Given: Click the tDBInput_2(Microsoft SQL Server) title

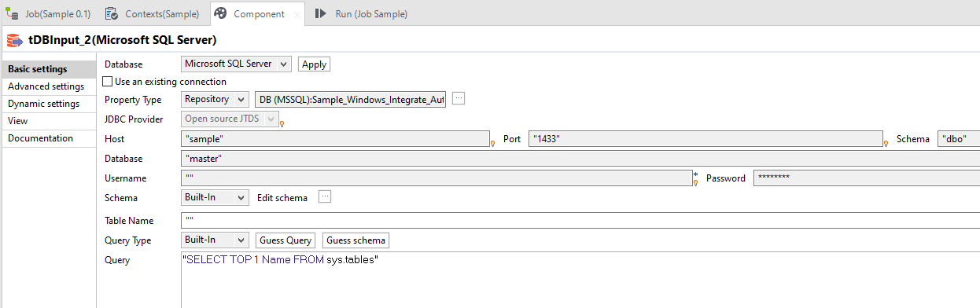Looking at the screenshot, I should pyautogui.click(x=122, y=39).
